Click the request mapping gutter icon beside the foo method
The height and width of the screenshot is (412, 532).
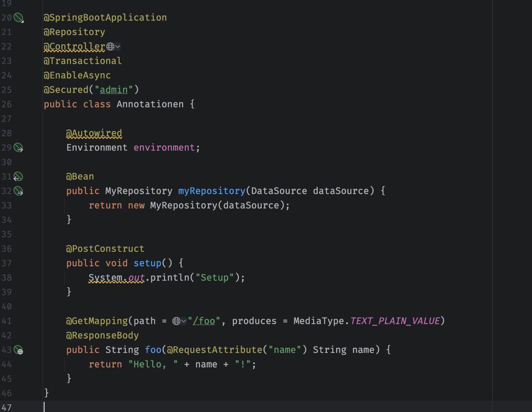(19, 350)
